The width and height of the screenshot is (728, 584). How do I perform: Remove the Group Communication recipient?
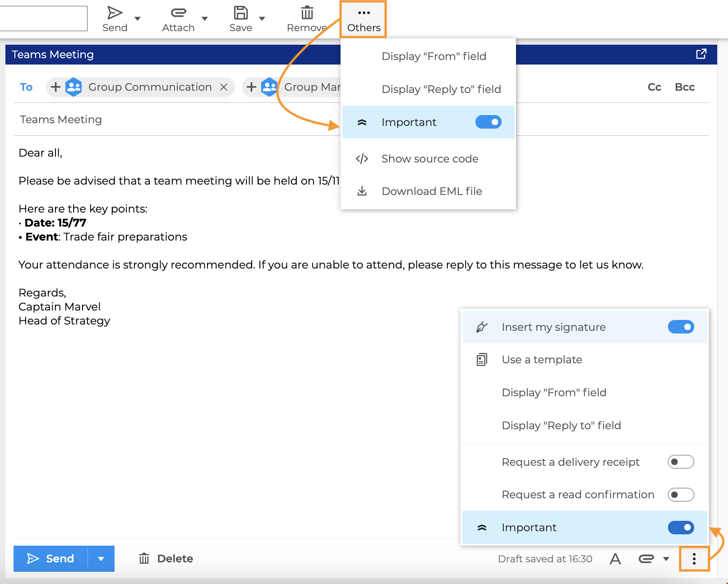(224, 87)
